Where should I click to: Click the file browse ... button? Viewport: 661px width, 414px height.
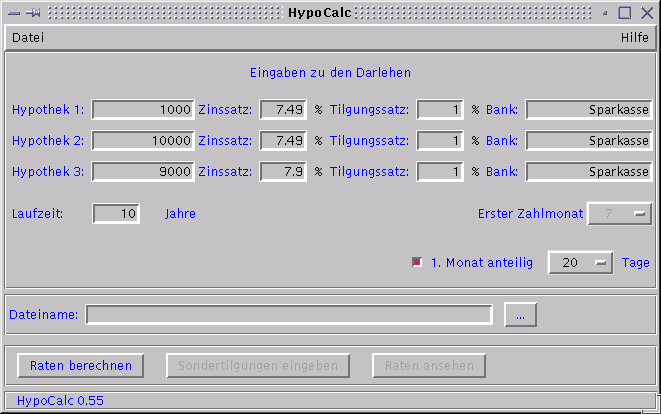pos(520,315)
